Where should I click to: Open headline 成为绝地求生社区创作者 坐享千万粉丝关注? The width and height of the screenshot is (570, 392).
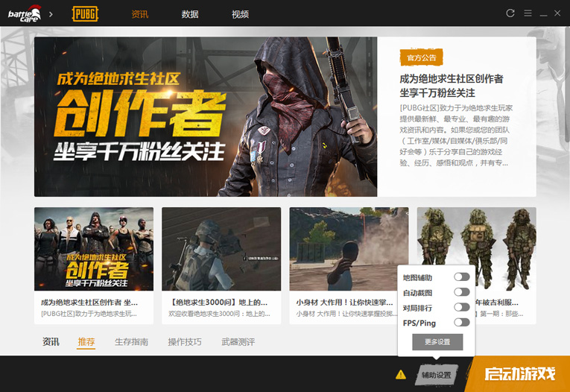click(451, 86)
